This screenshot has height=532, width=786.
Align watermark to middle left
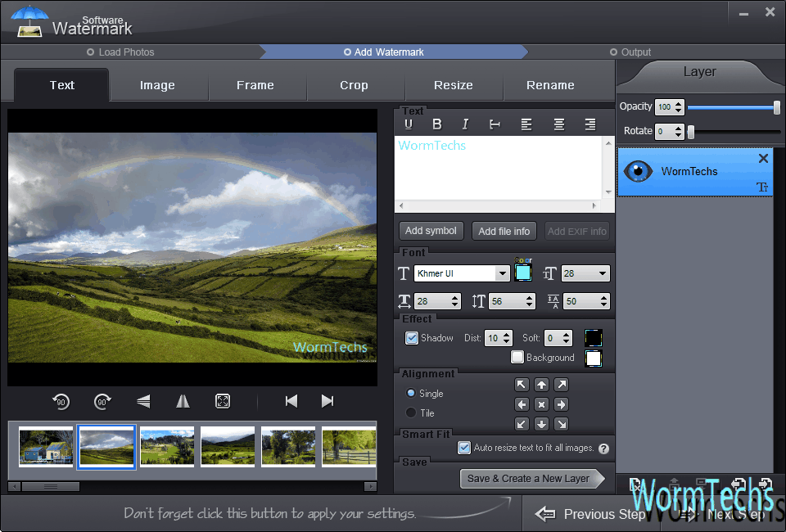tap(522, 404)
